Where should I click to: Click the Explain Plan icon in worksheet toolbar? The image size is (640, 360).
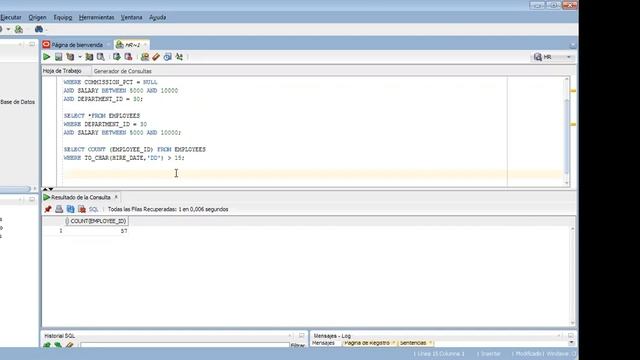[70, 57]
